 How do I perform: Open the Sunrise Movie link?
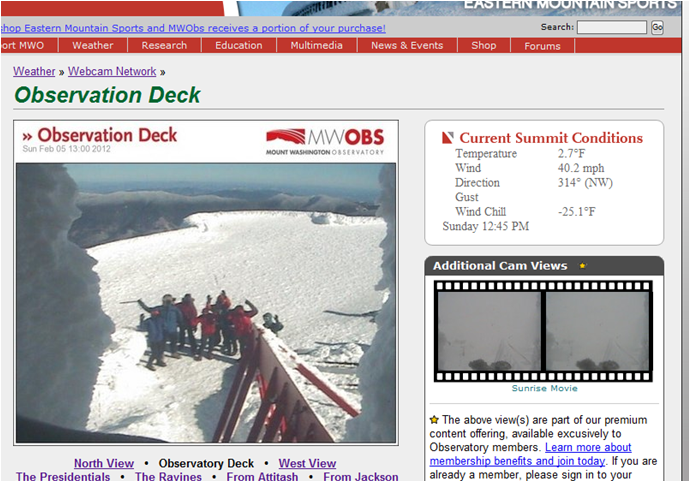pos(544,388)
